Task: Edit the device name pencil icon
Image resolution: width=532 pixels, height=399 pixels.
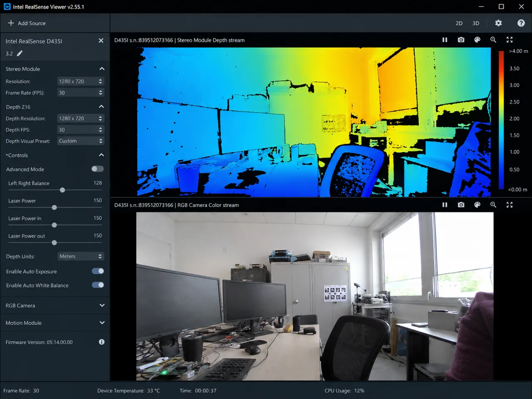Action: click(x=20, y=53)
